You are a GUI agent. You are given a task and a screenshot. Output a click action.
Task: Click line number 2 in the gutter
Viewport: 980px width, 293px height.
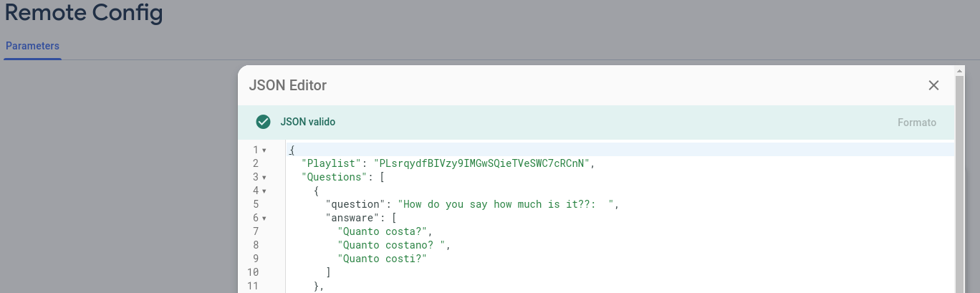pyautogui.click(x=255, y=163)
